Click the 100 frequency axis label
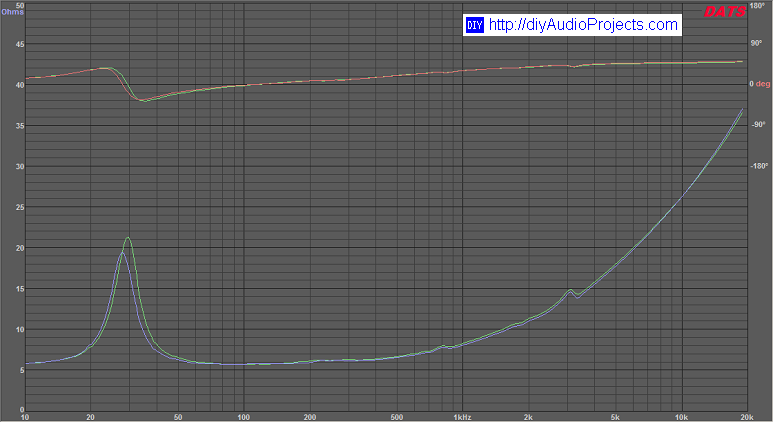Viewport: 773px width, 422px height. (244, 415)
